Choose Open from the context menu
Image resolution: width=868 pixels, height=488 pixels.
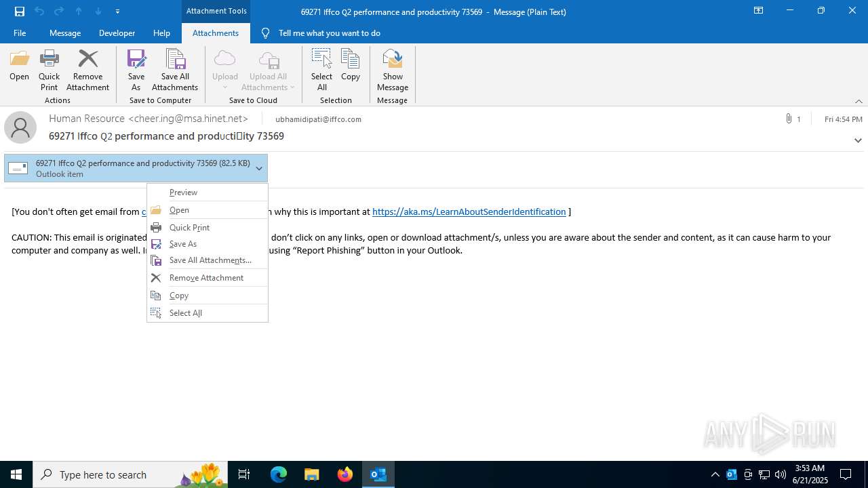coord(208,210)
